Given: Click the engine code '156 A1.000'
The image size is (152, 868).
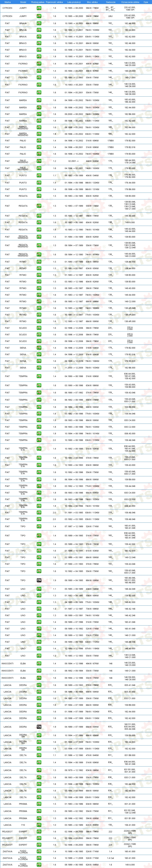Looking at the screenshot, I should (130, 825).
